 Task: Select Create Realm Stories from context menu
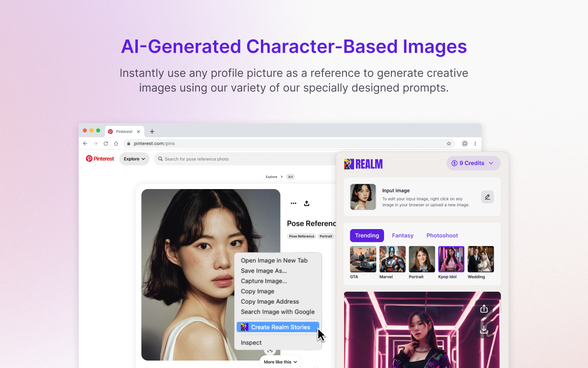(277, 327)
